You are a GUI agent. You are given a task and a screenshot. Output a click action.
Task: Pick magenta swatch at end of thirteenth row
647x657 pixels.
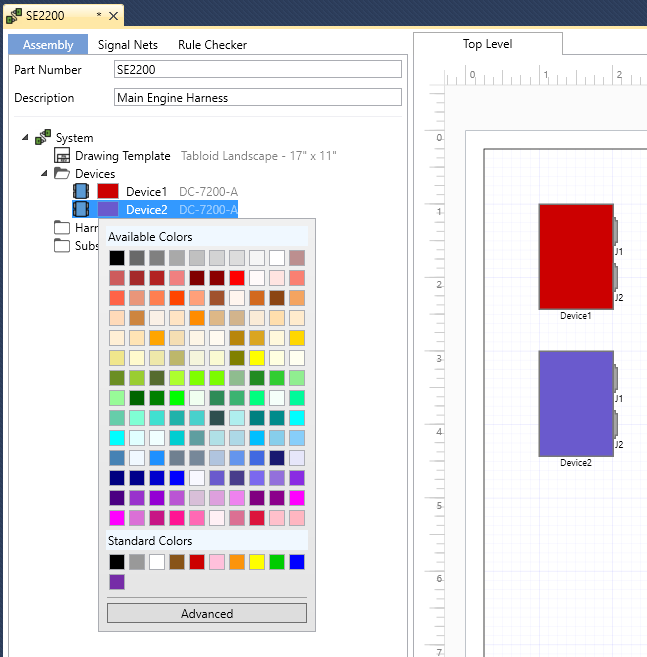click(297, 498)
